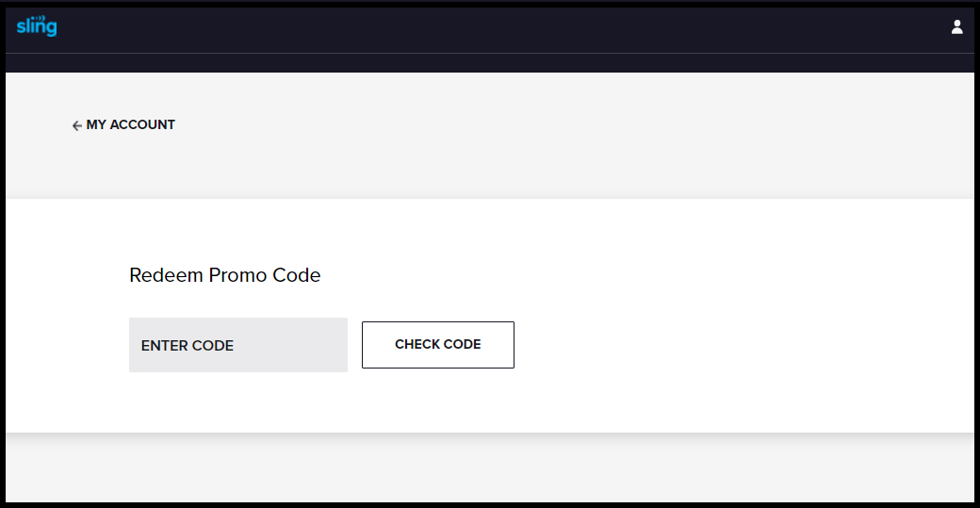Select the Redeem Promo Code heading
Screen dimensions: 980x508
coord(225,275)
